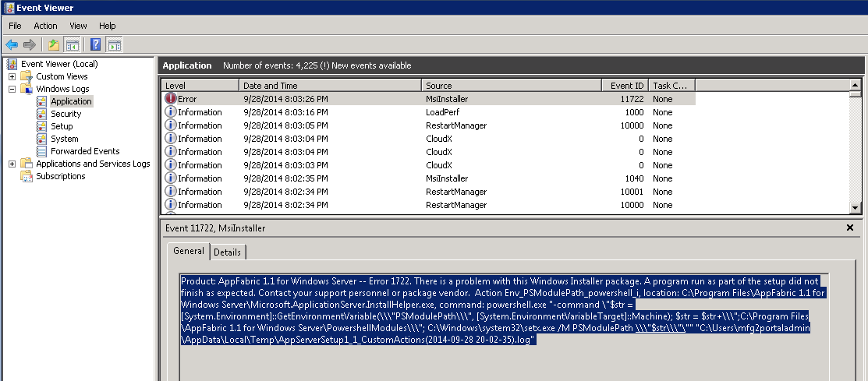Click the Back arrow toolbar icon

(x=12, y=44)
